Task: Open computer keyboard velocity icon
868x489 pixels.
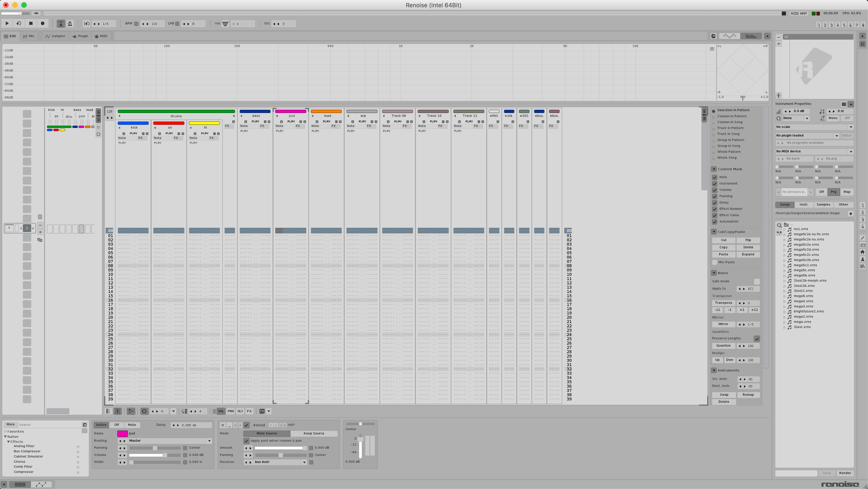Action: (x=225, y=24)
